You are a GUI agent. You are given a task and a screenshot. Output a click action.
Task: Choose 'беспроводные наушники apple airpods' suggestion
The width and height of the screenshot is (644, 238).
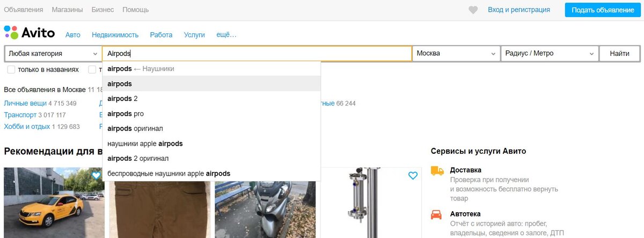click(211, 174)
